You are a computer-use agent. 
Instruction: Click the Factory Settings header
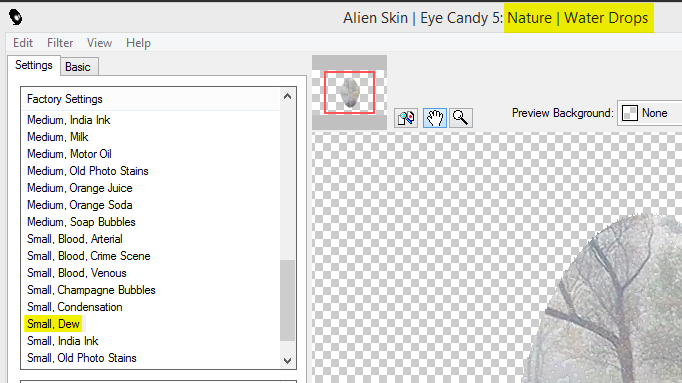pos(64,99)
